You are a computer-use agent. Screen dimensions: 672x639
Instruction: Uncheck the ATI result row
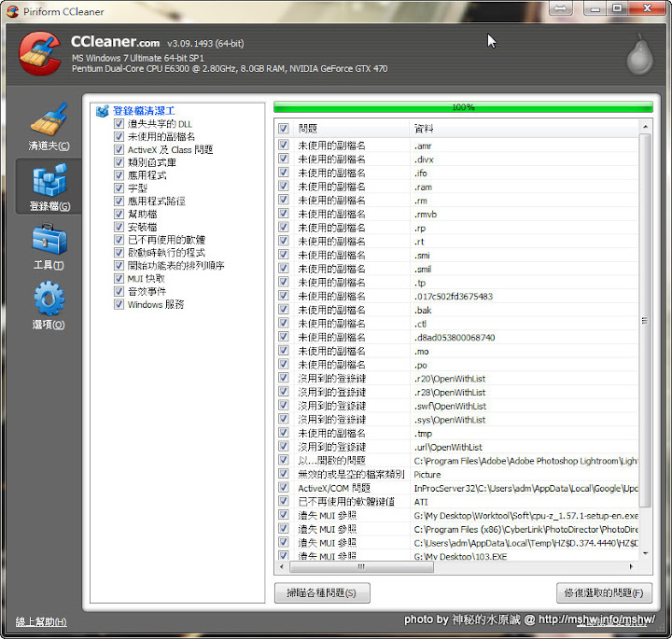(284, 501)
